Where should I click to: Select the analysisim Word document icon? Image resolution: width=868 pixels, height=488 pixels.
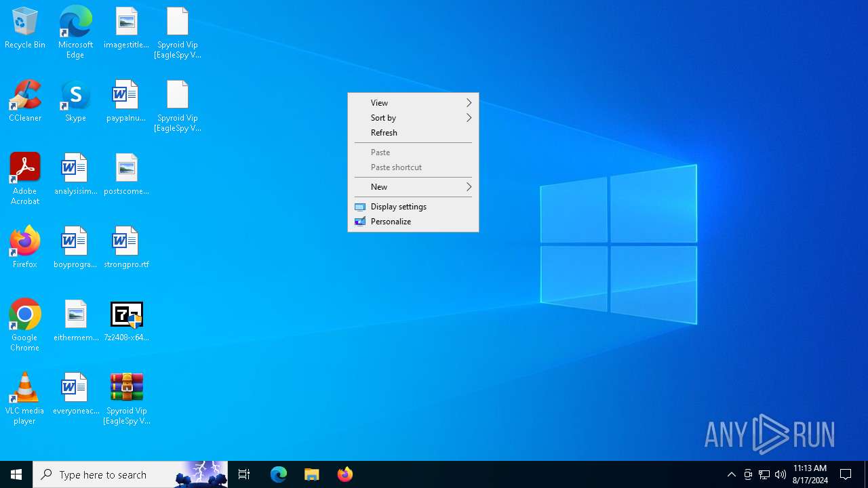[75, 174]
